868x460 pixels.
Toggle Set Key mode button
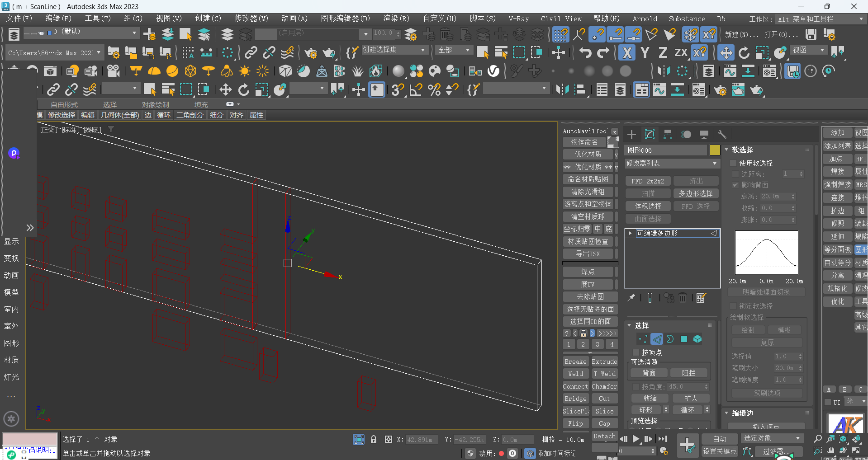(720, 451)
